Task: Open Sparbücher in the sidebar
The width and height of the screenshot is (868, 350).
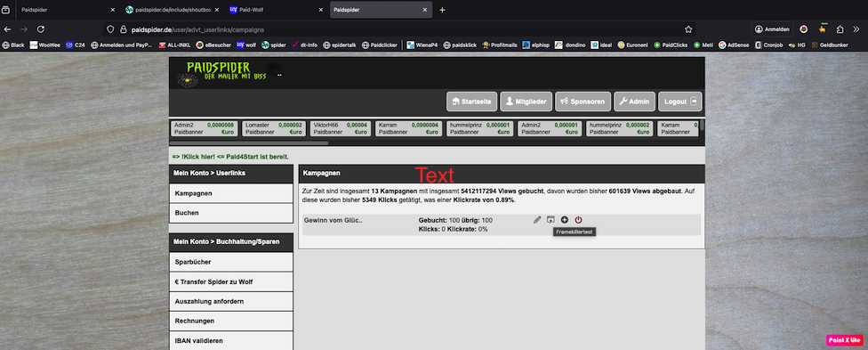Action: [x=231, y=262]
